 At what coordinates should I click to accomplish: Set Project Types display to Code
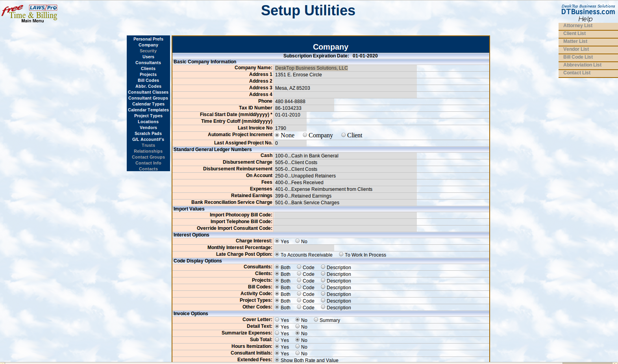pyautogui.click(x=299, y=300)
